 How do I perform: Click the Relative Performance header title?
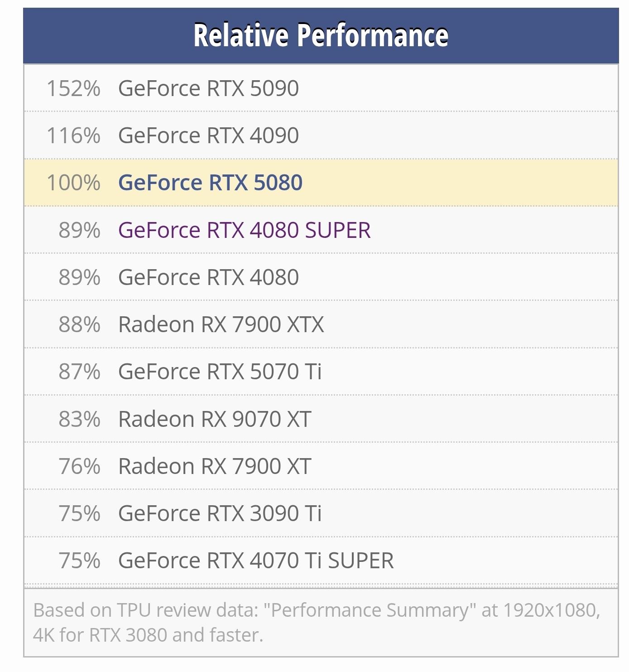pyautogui.click(x=321, y=35)
